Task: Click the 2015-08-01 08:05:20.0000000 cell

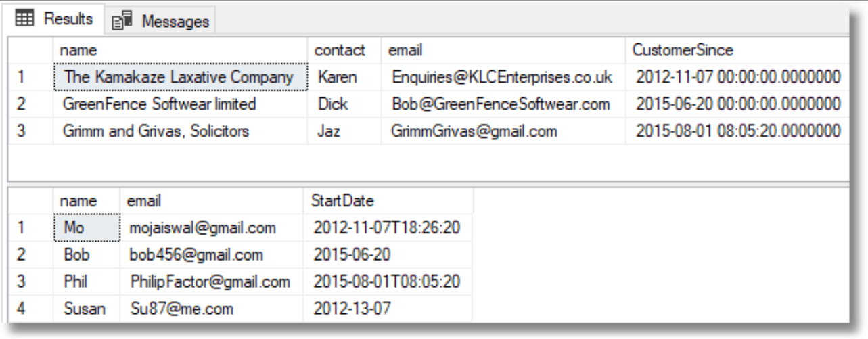Action: coord(736,132)
